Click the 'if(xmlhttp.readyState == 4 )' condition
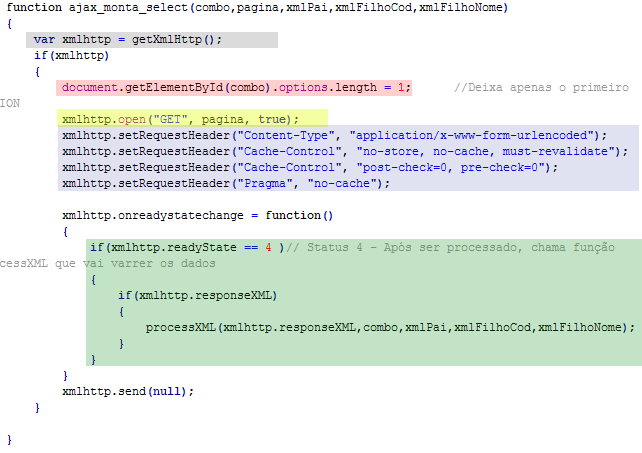 (187, 247)
